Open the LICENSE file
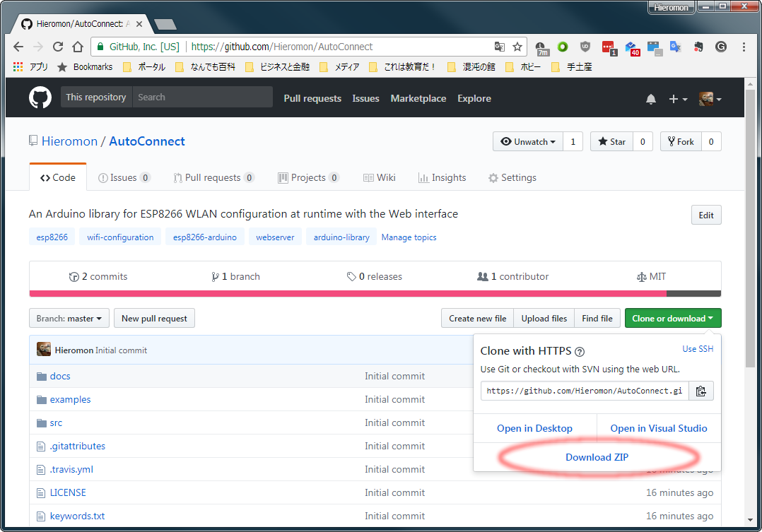 68,492
